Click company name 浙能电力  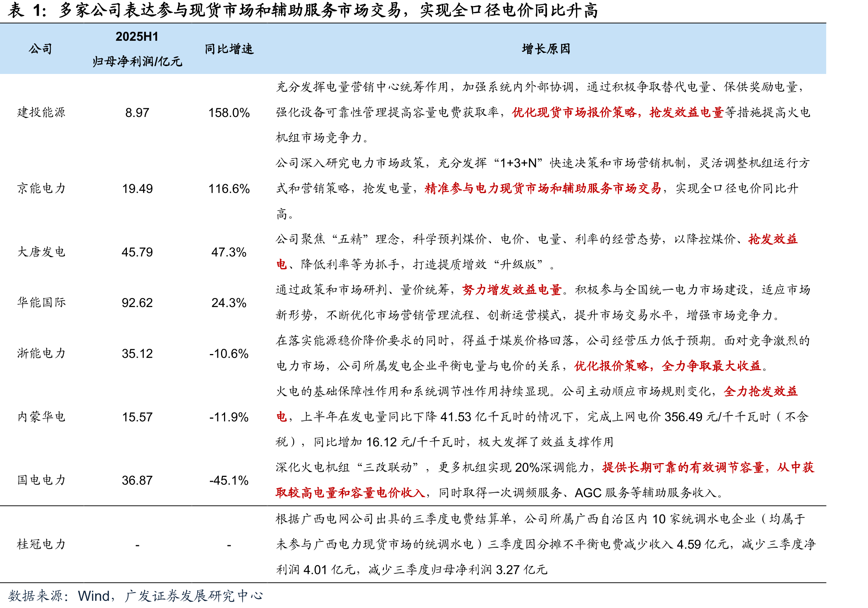click(41, 353)
